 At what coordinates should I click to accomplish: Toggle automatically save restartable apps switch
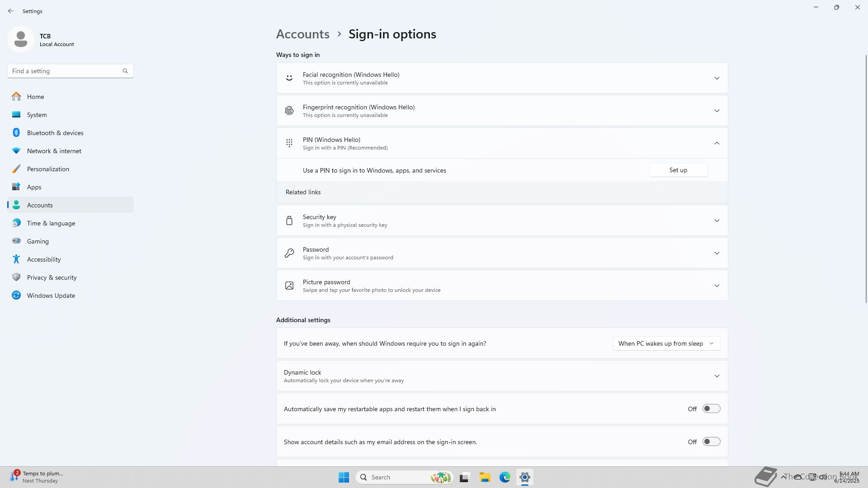(x=711, y=409)
